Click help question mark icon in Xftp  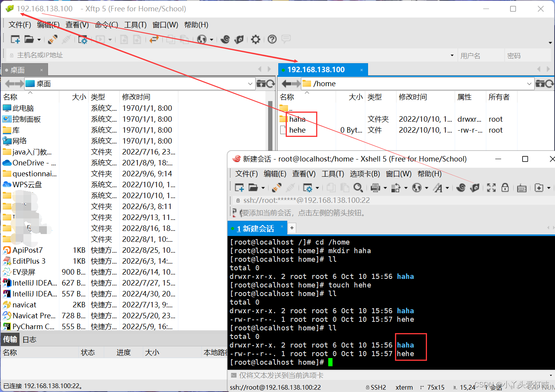tap(272, 39)
